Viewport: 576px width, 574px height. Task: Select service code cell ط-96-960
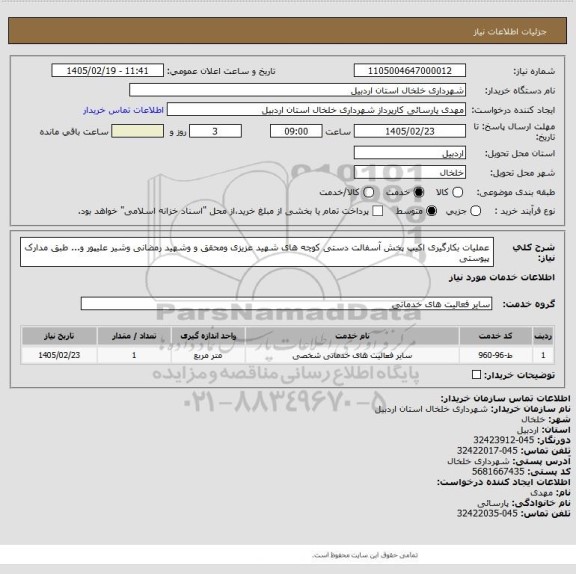[x=496, y=355]
